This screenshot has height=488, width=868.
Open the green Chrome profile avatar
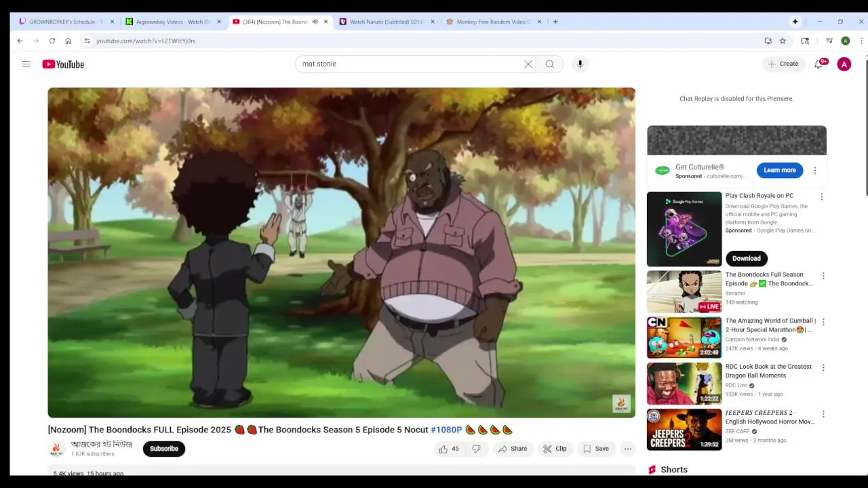point(845,41)
